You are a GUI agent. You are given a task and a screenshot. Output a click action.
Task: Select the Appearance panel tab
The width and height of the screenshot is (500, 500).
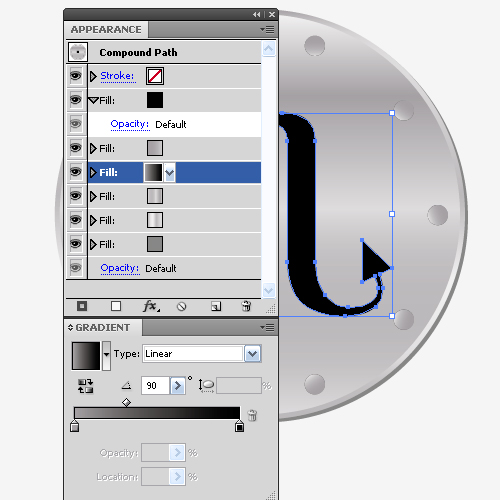106,30
